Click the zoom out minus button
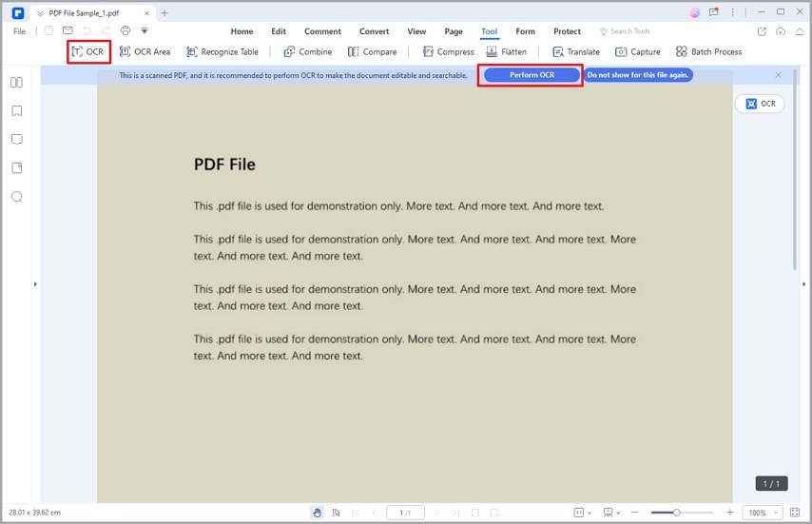812x524 pixels. click(x=634, y=513)
